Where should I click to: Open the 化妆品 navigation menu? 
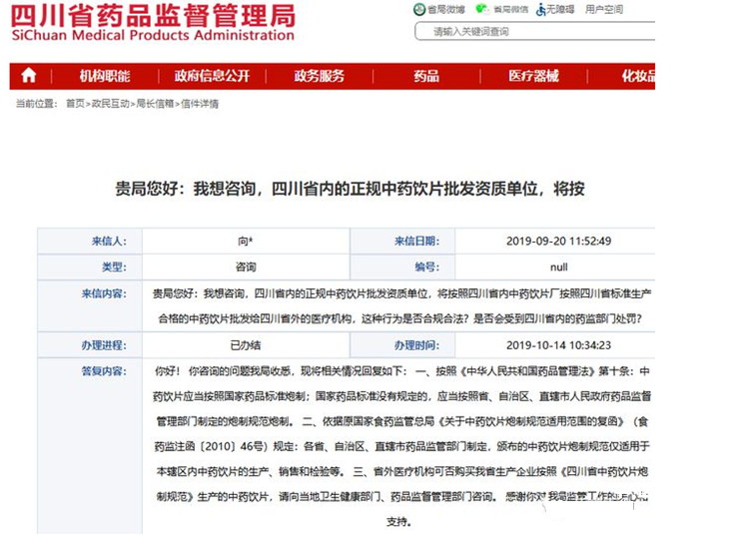point(638,76)
